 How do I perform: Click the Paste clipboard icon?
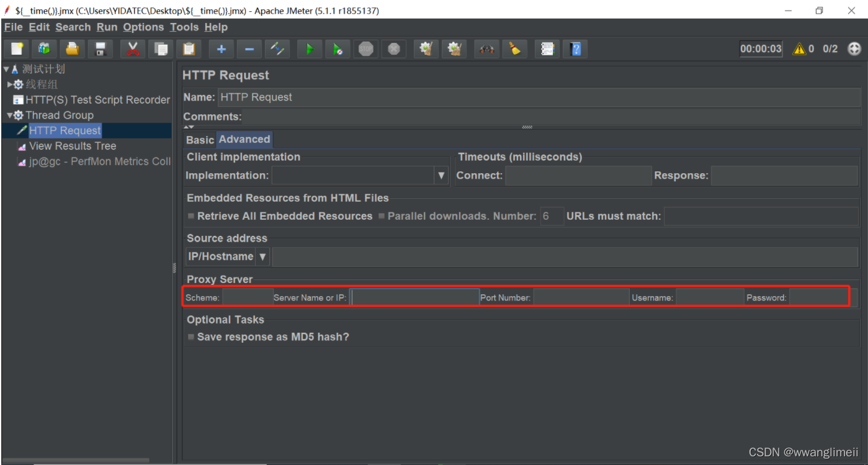pyautogui.click(x=189, y=48)
